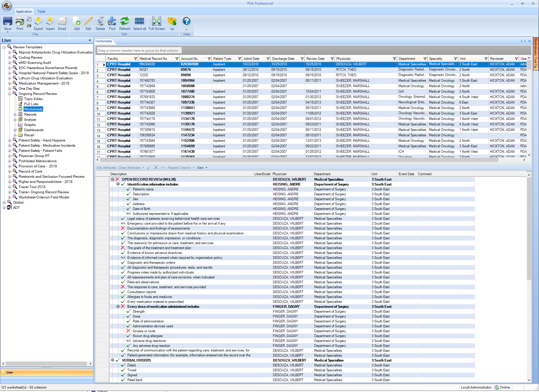Click the Physician column filter icon
The width and height of the screenshot is (539, 392).
tap(394, 59)
